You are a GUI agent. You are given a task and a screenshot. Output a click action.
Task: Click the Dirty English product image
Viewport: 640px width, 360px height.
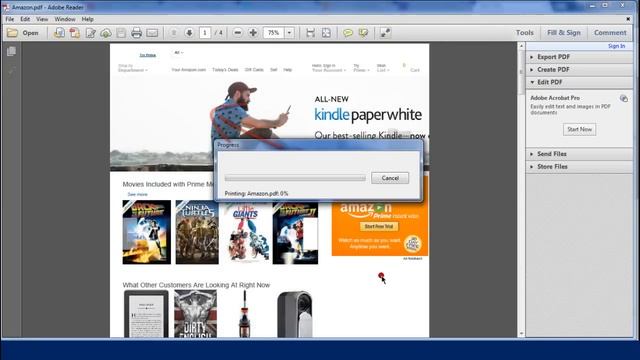196,314
